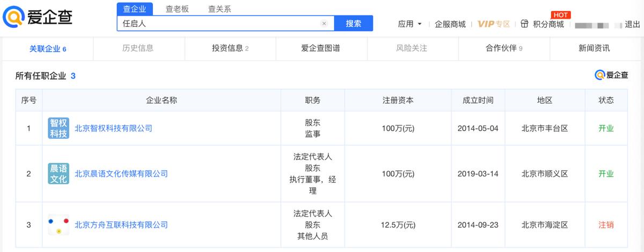Click the 成立时间 column header
This screenshot has width=644, height=252.
[x=478, y=100]
